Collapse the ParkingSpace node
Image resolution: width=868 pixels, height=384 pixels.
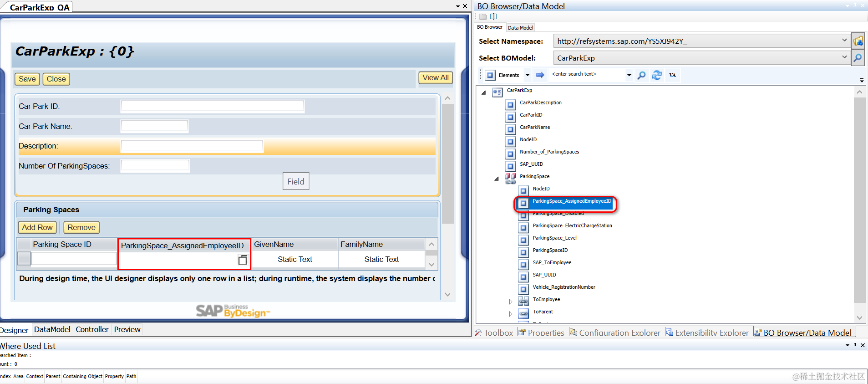click(x=497, y=179)
